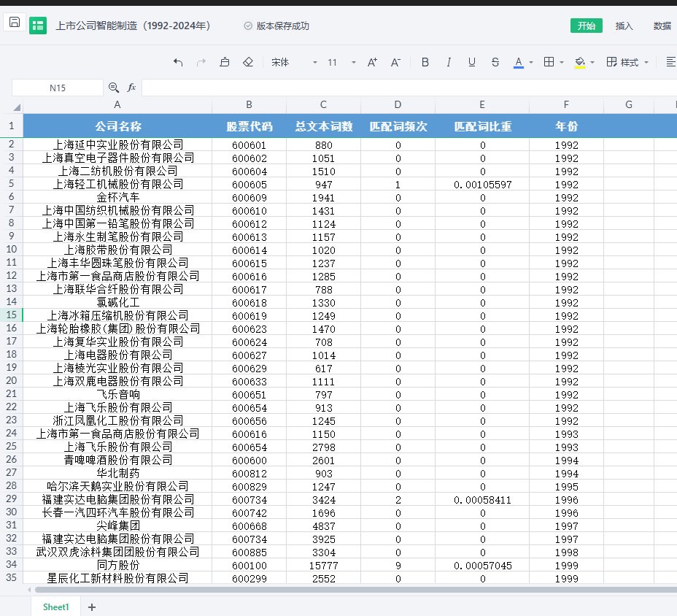The width and height of the screenshot is (677, 616).
Task: Select stock code cell 600100
Action: [x=249, y=566]
